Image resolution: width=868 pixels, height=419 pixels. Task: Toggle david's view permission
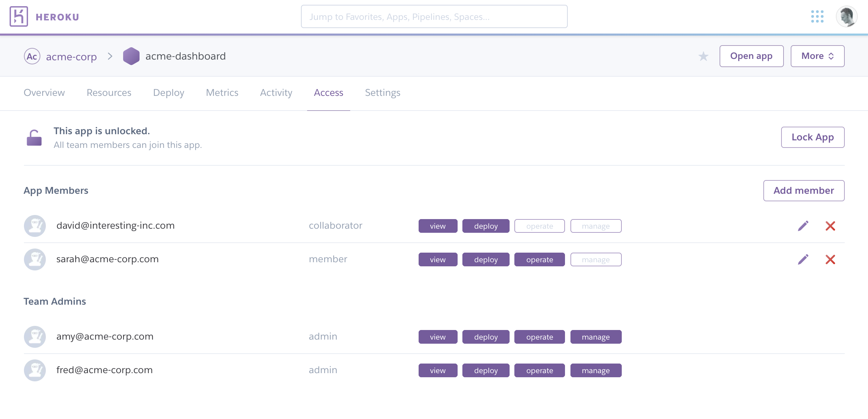click(438, 226)
